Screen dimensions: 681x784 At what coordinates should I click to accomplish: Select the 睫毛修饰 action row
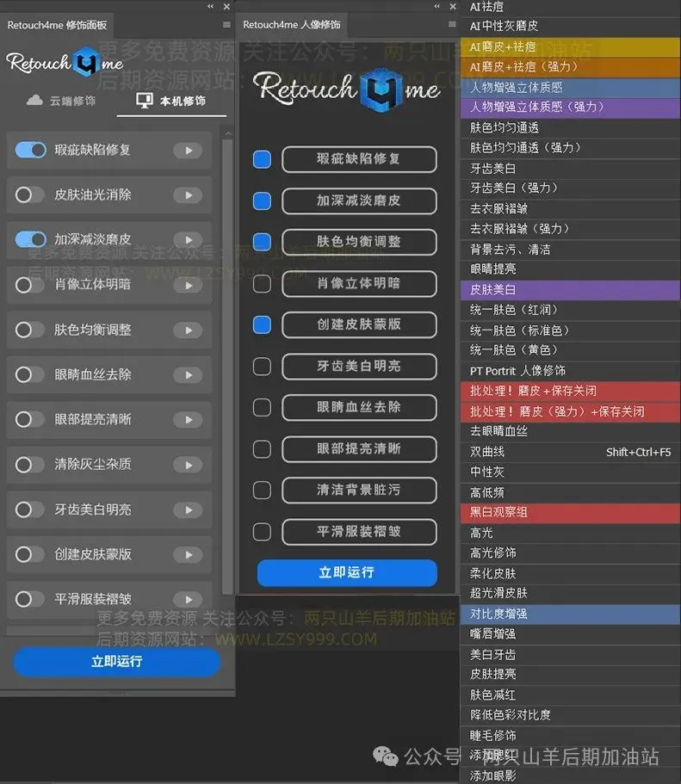(x=570, y=736)
